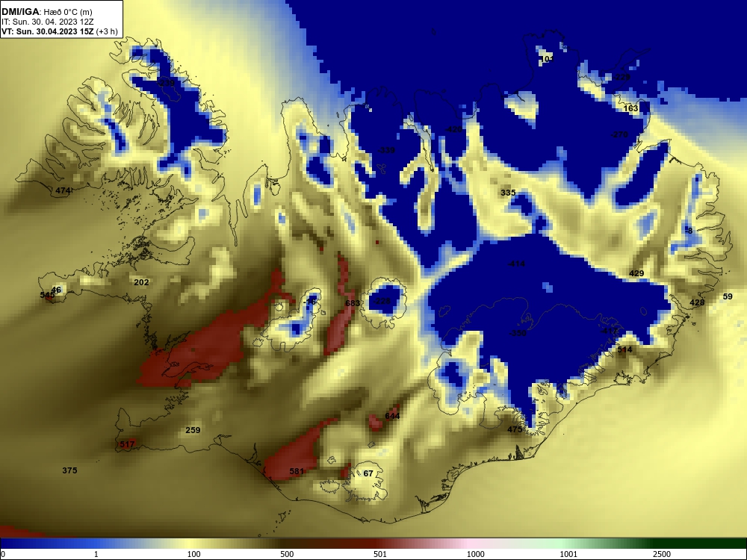Viewport: 747px width, 560px height.
Task: Click the 514 value label
Action: point(624,349)
